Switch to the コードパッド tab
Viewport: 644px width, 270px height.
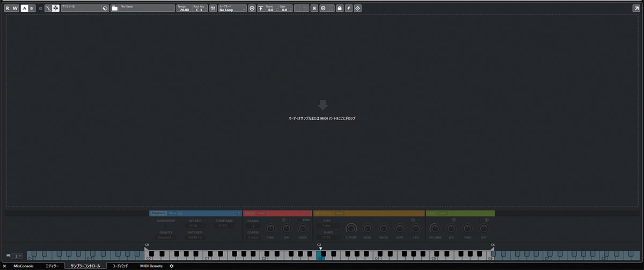[120, 266]
